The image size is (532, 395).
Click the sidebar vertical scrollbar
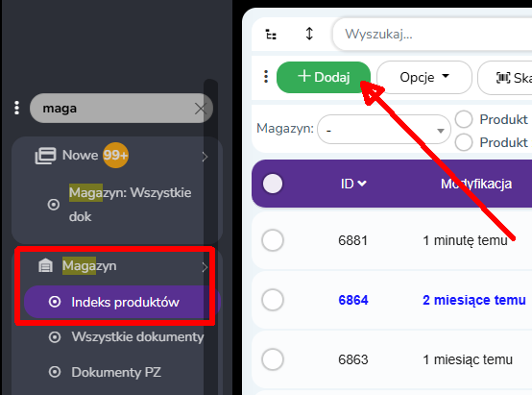(210, 237)
